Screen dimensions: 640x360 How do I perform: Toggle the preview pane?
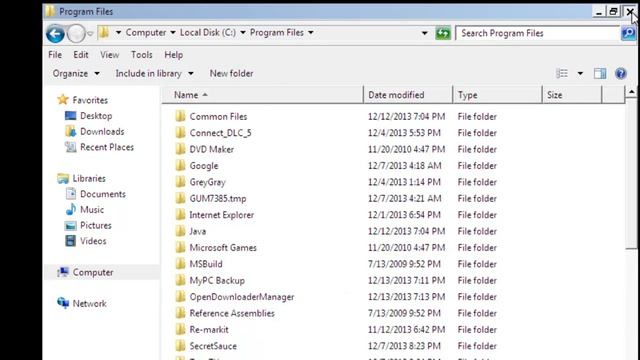600,73
